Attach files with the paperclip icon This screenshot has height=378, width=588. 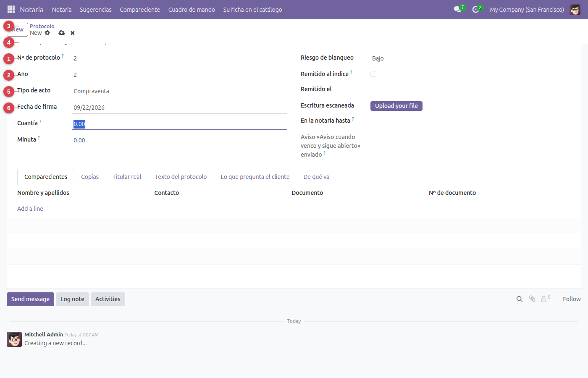click(532, 299)
